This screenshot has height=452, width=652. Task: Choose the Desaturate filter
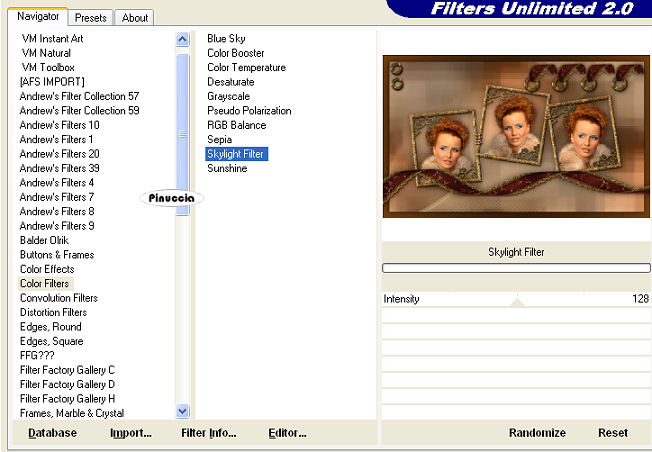[231, 82]
